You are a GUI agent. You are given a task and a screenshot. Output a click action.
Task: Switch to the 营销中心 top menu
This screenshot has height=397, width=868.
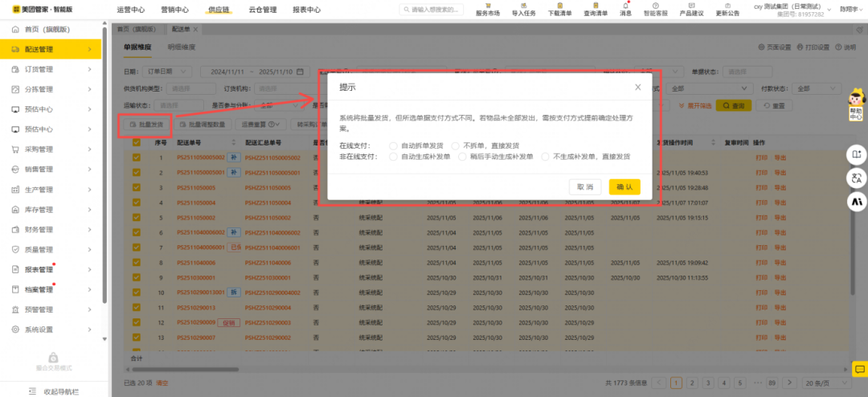point(174,10)
